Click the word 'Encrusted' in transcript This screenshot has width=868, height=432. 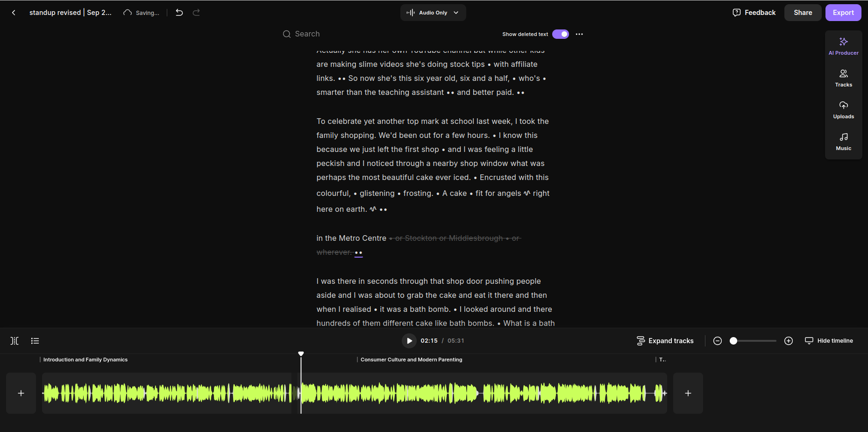(x=498, y=177)
